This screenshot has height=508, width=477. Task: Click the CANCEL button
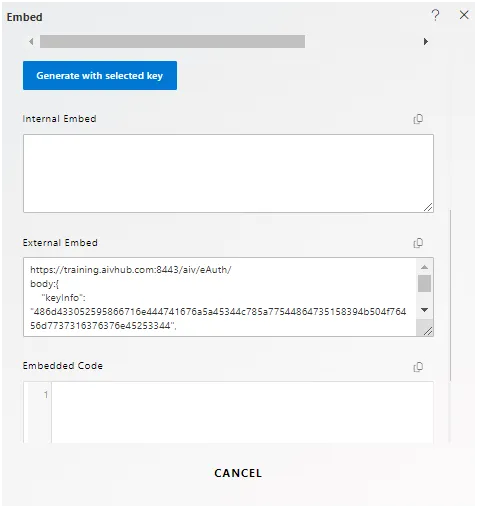[x=238, y=473]
